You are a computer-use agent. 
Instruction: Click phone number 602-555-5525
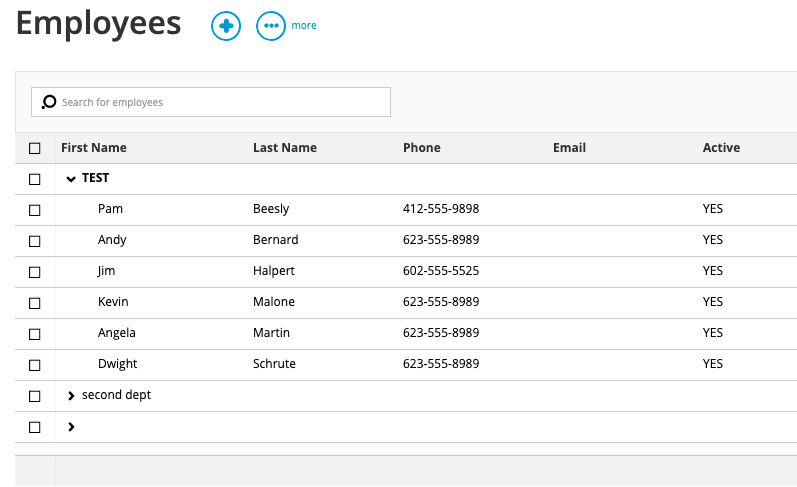point(441,270)
